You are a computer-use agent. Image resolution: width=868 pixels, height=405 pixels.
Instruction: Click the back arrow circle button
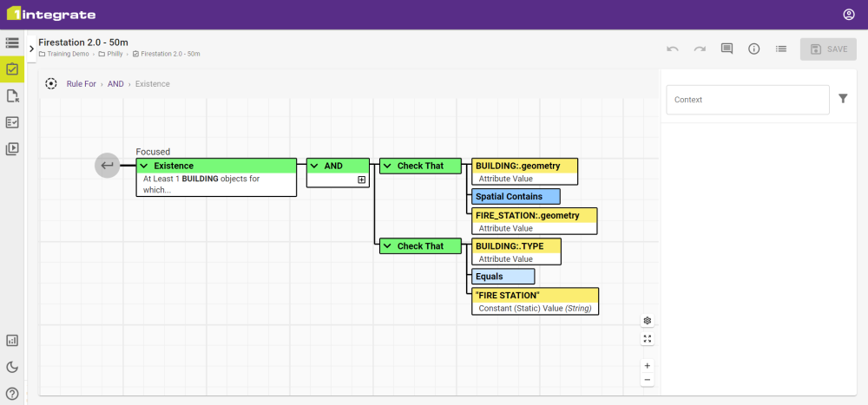[x=107, y=165]
